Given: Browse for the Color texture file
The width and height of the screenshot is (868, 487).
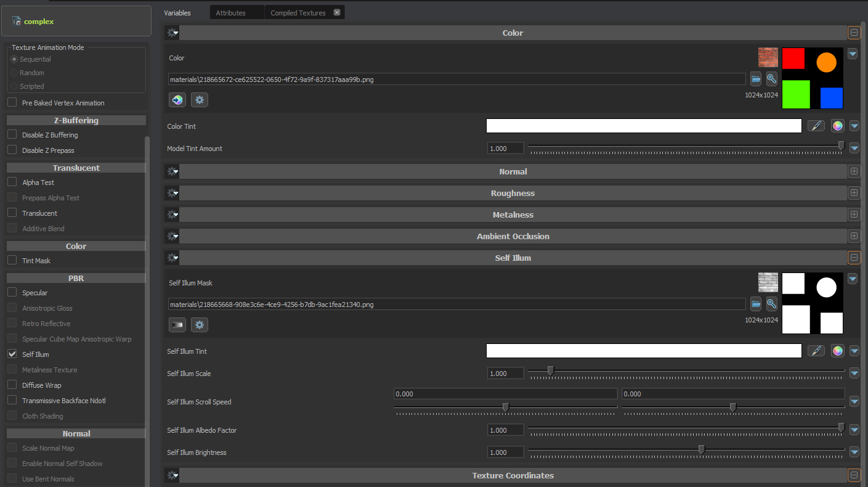Looking at the screenshot, I should pyautogui.click(x=756, y=78).
